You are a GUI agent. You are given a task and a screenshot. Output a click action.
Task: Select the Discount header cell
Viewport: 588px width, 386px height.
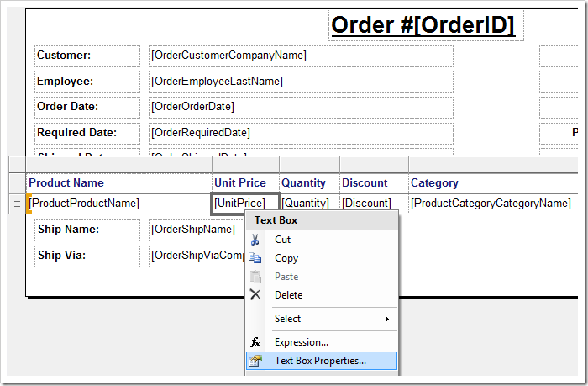click(374, 183)
